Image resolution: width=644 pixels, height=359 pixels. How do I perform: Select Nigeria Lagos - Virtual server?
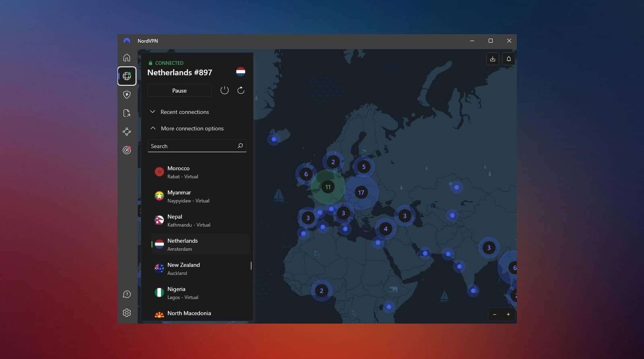pyautogui.click(x=200, y=293)
